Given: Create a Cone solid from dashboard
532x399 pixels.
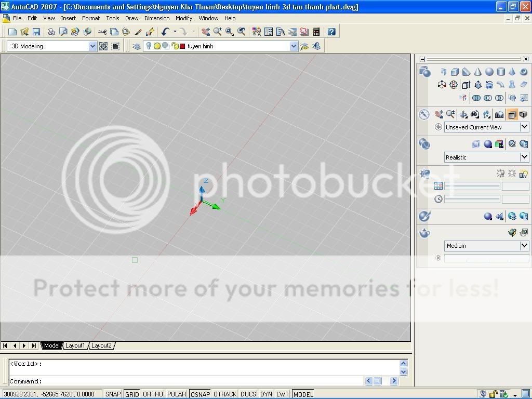Looking at the screenshot, I should click(478, 72).
